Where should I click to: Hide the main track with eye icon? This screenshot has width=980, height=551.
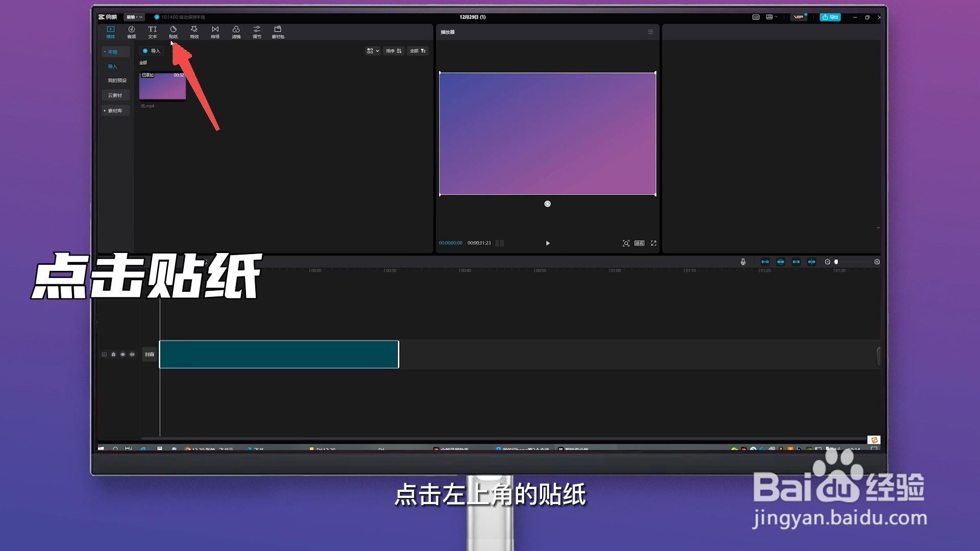pos(122,354)
